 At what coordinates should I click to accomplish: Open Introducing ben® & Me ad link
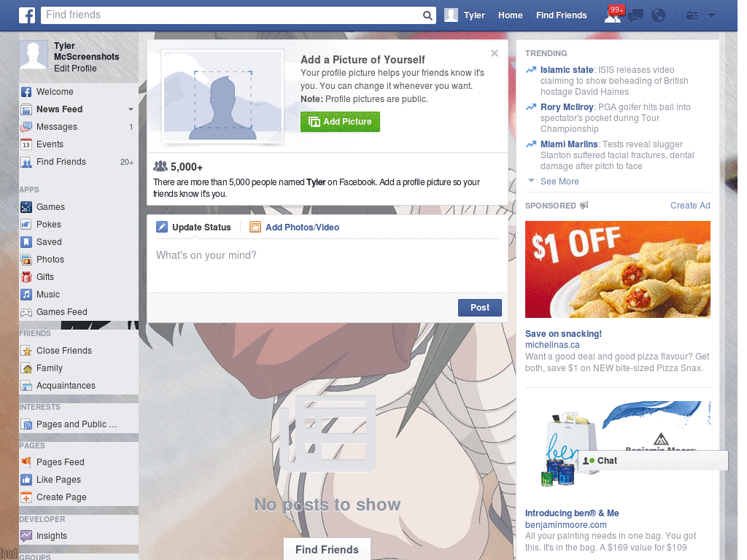pos(572,513)
